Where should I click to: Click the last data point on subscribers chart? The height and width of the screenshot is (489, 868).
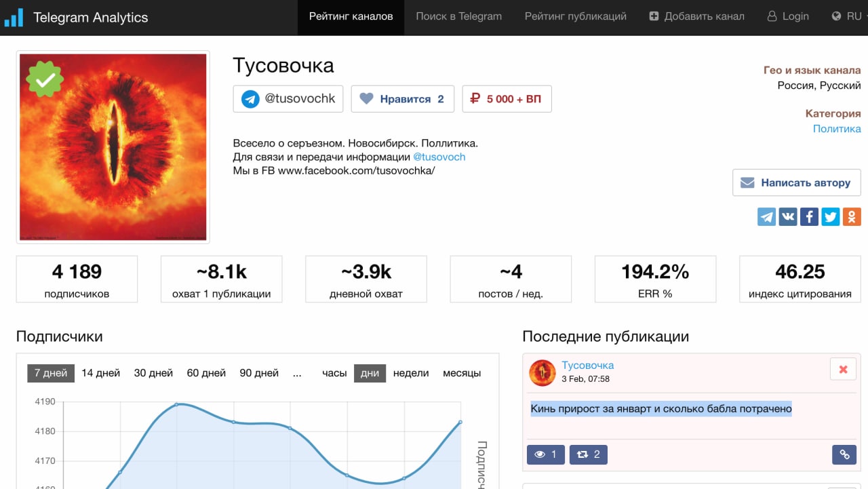(460, 422)
